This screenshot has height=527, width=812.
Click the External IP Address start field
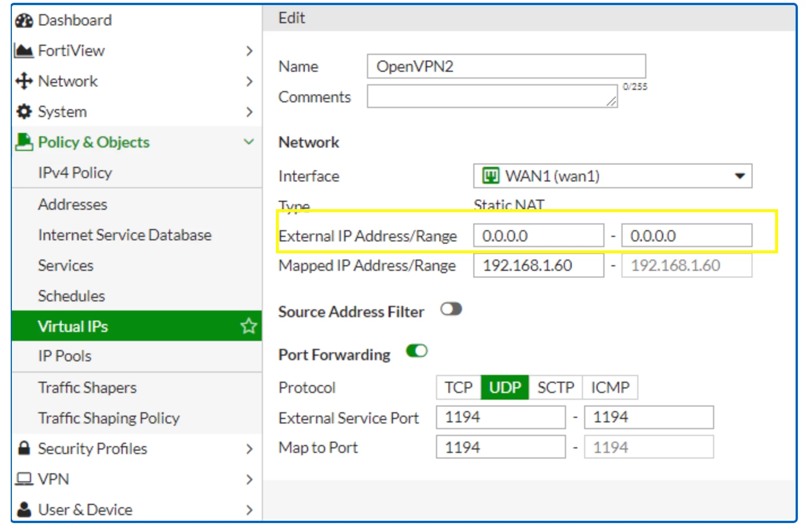point(538,235)
